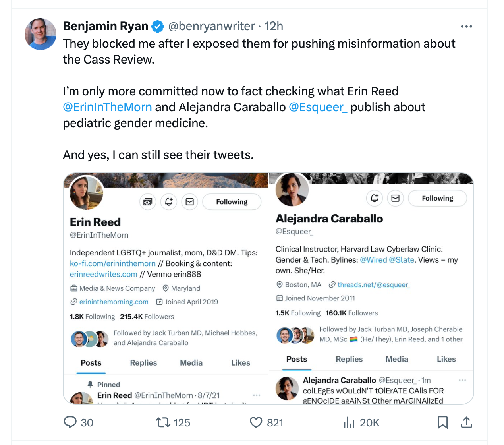Click Benjamin Ryan's verified badge
Image resolution: width=504 pixels, height=445 pixels.
pos(158,27)
